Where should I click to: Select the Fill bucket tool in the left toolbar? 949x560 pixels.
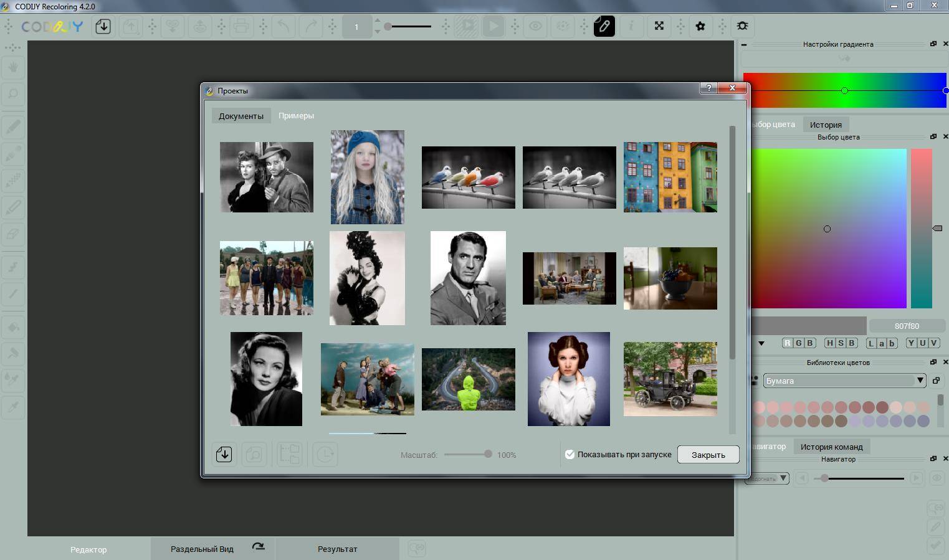pos(13,326)
